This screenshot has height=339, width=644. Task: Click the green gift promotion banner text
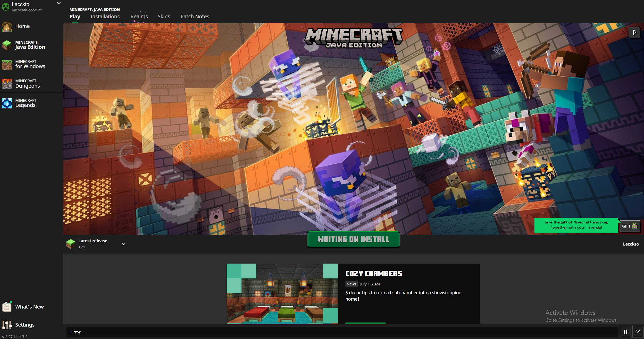(x=576, y=225)
